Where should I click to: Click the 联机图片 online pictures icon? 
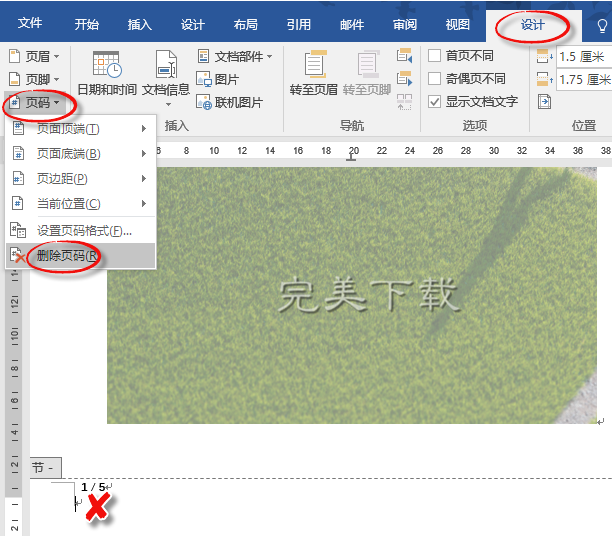pyautogui.click(x=204, y=103)
